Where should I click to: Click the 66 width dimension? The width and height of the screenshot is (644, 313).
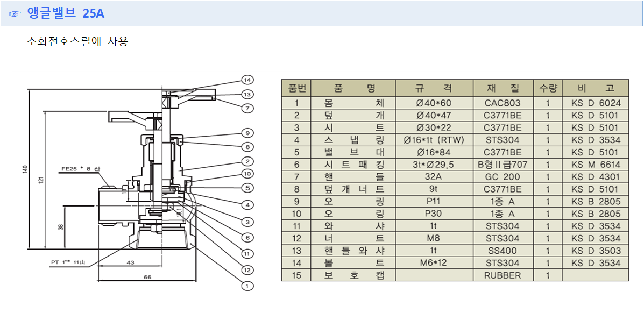point(147,278)
